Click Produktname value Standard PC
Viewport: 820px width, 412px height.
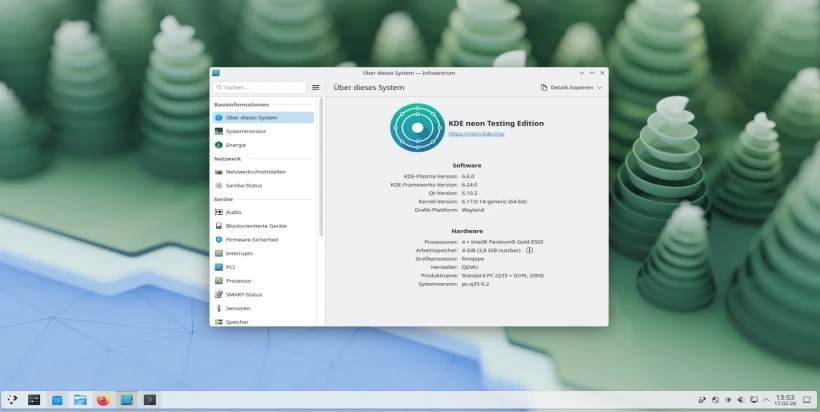pyautogui.click(x=503, y=276)
